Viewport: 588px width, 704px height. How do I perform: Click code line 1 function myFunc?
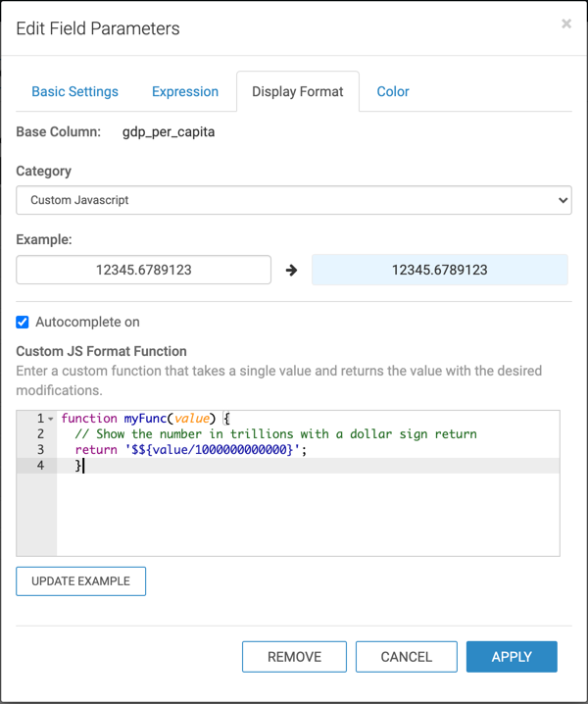145,419
